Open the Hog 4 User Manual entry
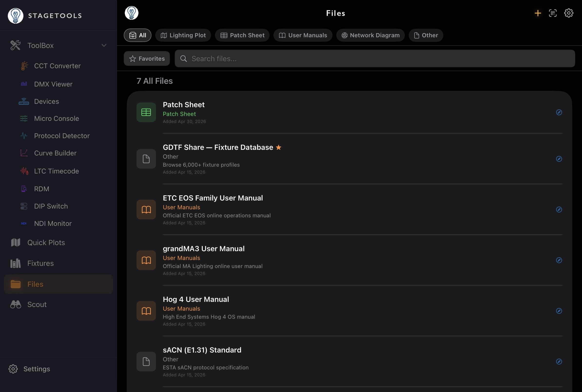Image resolution: width=582 pixels, height=392 pixels. coord(349,311)
